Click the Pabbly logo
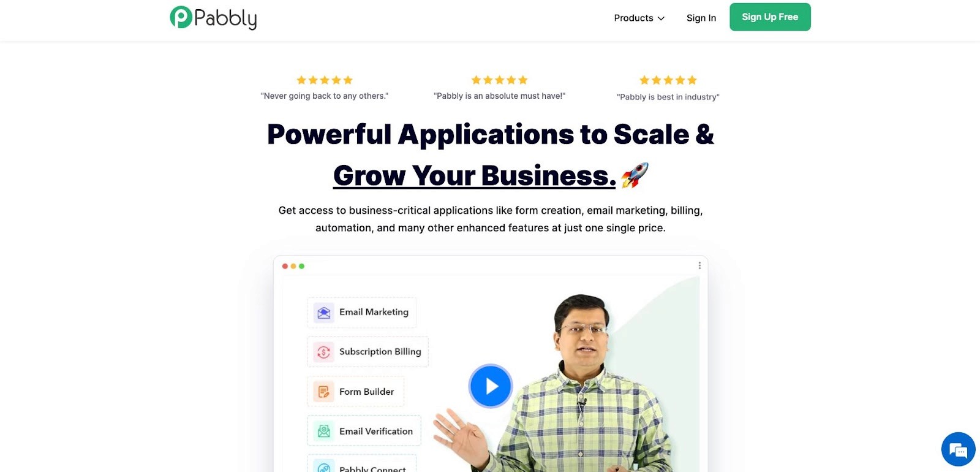Image resolution: width=980 pixels, height=472 pixels. (213, 18)
